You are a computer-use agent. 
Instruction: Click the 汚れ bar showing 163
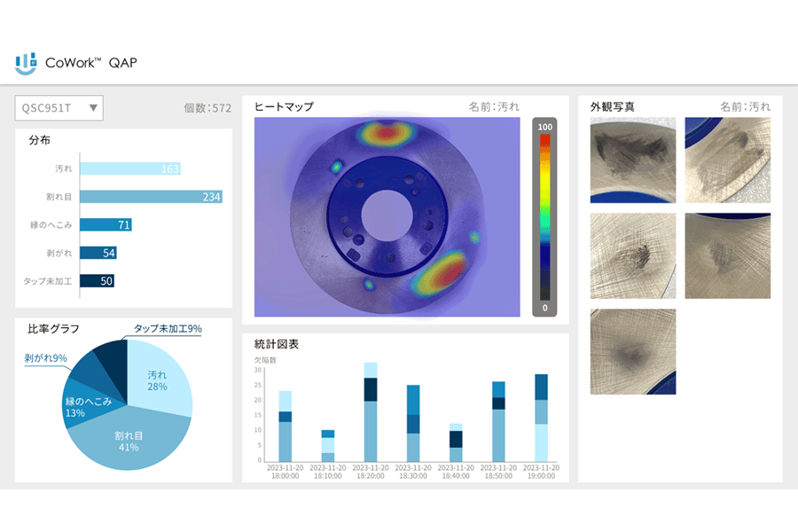[x=130, y=168]
